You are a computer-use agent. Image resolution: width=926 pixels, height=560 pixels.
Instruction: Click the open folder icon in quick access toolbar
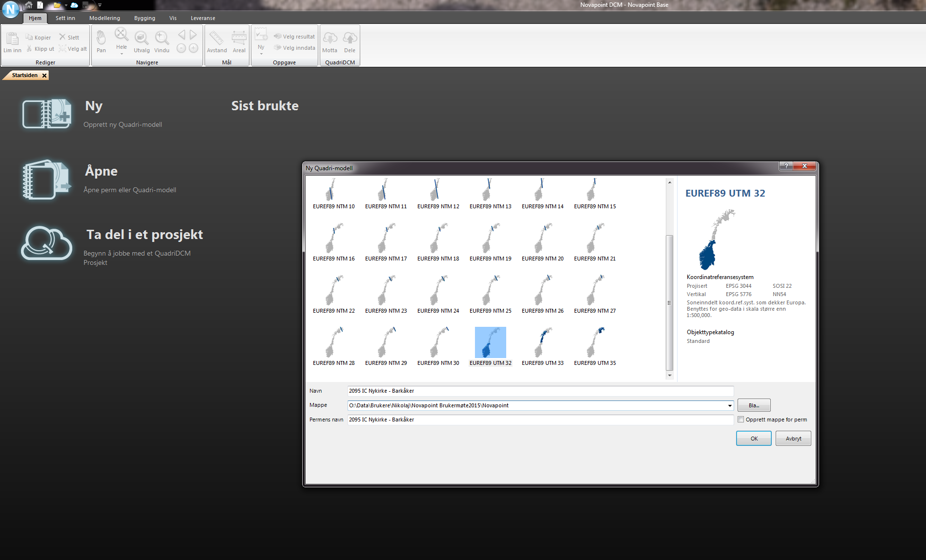pos(57,5)
